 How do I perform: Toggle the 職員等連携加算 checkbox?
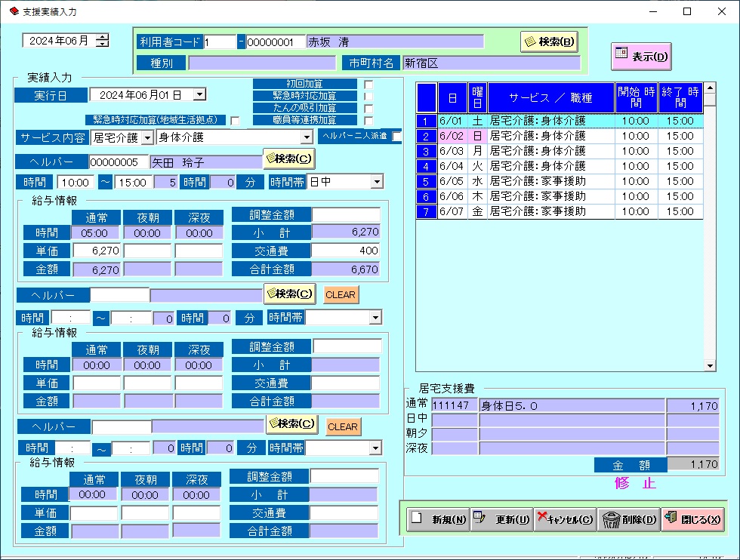click(x=368, y=120)
